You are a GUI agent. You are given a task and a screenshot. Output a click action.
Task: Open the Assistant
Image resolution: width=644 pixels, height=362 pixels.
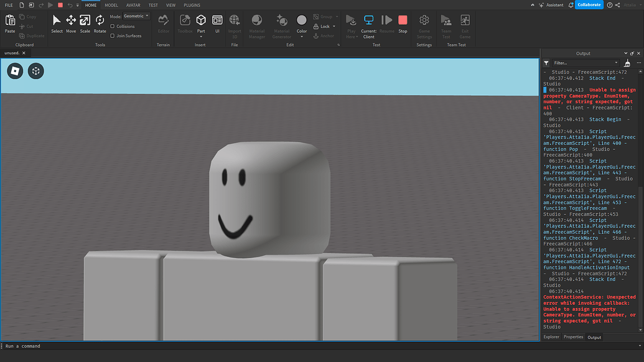[x=551, y=5]
